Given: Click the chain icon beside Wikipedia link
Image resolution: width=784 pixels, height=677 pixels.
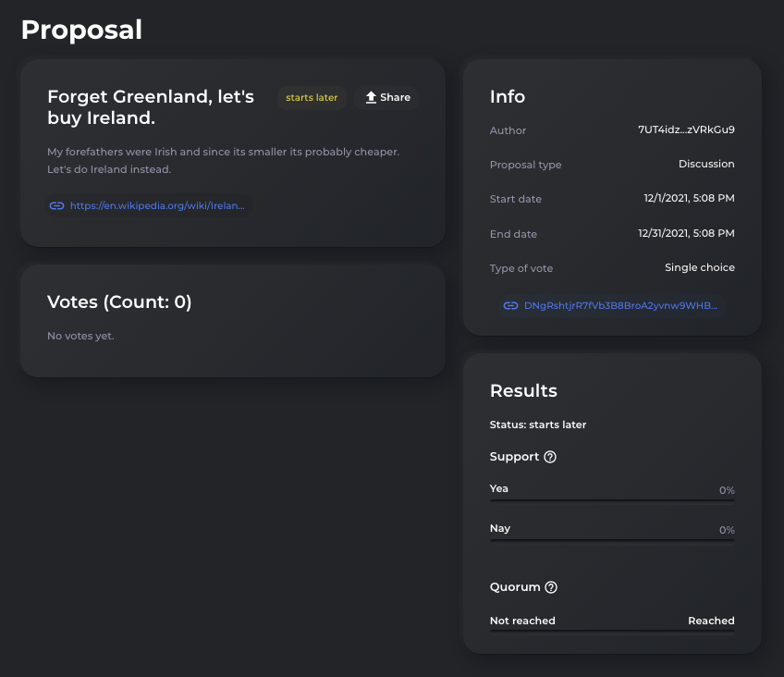Looking at the screenshot, I should pyautogui.click(x=56, y=205).
